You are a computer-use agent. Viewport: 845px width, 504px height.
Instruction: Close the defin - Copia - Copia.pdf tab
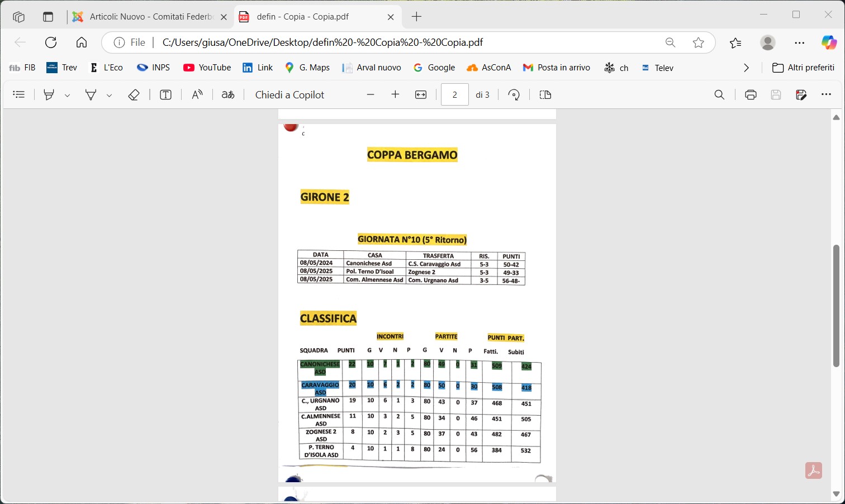[391, 17]
